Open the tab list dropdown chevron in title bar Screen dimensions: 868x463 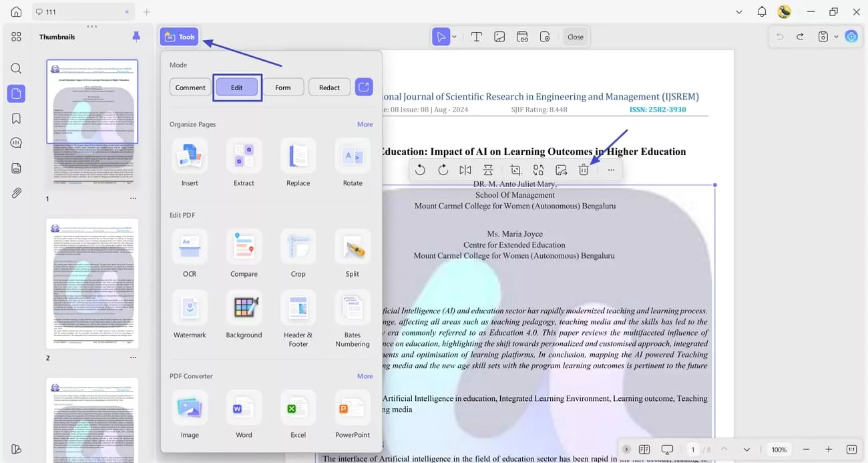738,12
